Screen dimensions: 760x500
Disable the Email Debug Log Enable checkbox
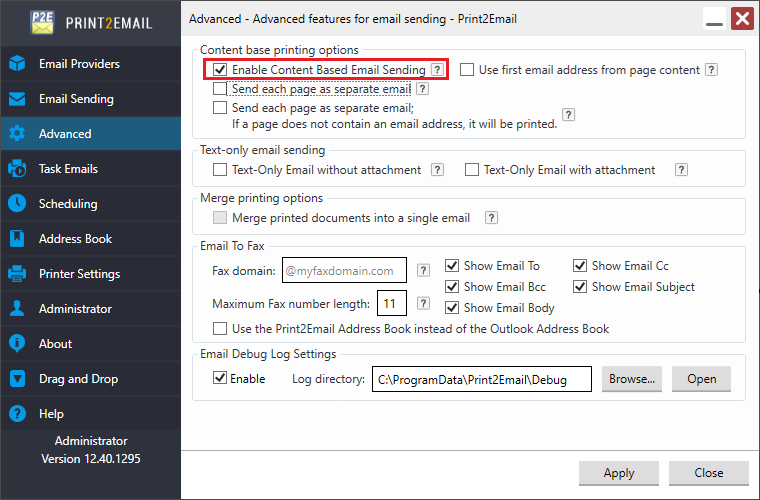pyautogui.click(x=220, y=379)
